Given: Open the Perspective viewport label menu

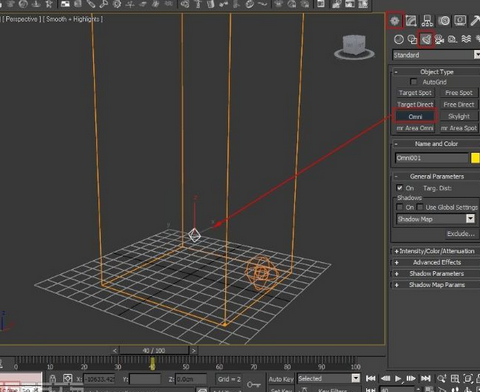Looking at the screenshot, I should point(22,19).
